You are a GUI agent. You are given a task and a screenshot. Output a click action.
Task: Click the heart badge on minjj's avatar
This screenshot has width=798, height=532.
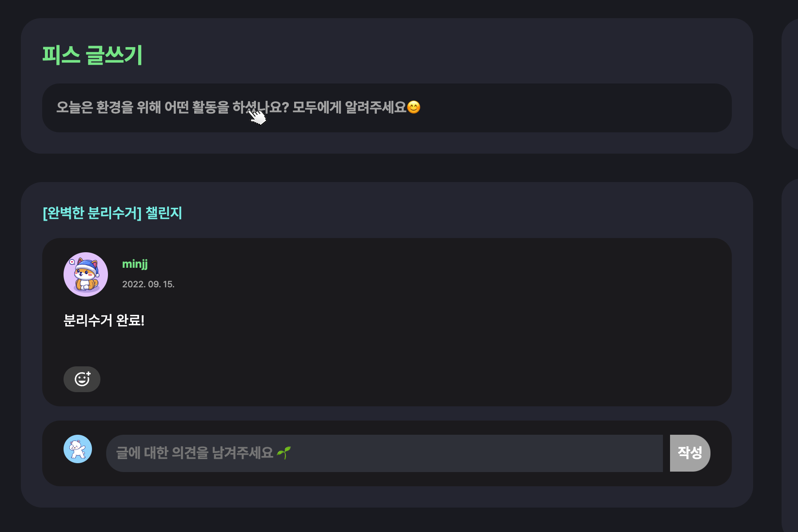click(x=72, y=262)
